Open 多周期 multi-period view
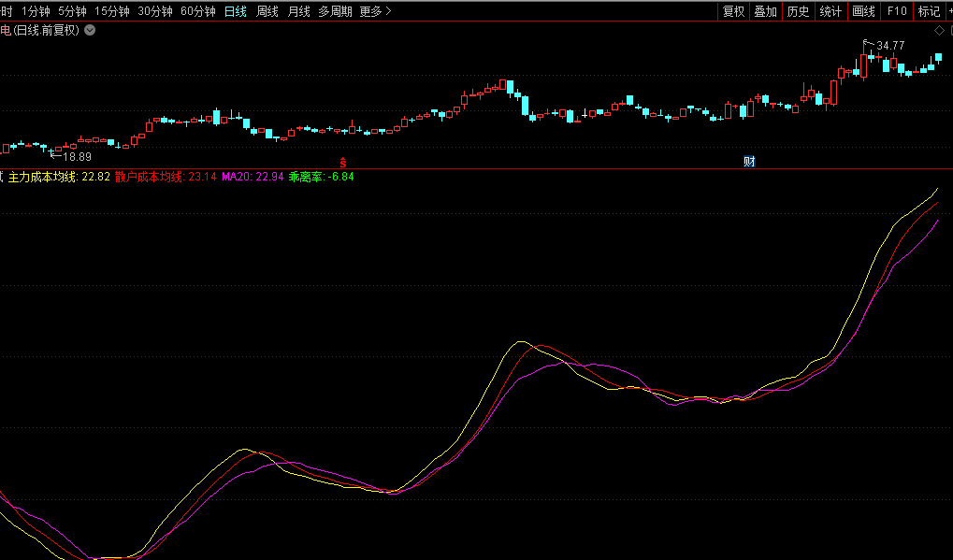Screen dimensions: 953x560 tap(335, 11)
